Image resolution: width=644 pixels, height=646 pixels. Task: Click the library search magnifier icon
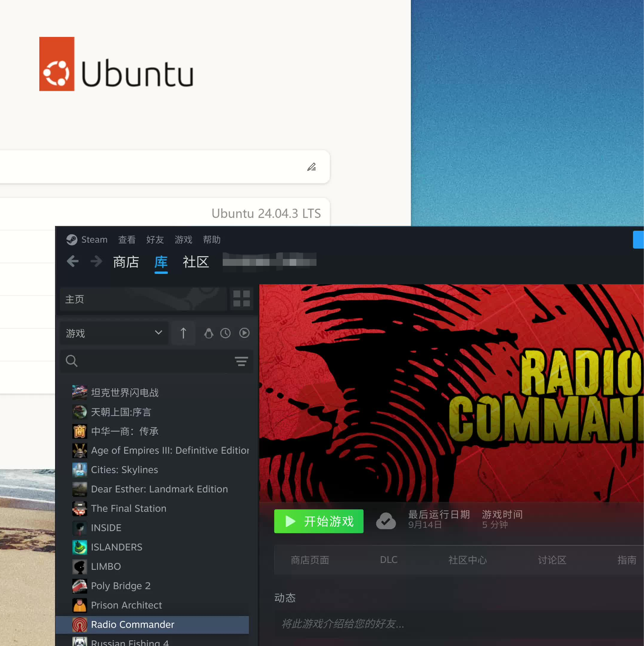click(x=71, y=361)
